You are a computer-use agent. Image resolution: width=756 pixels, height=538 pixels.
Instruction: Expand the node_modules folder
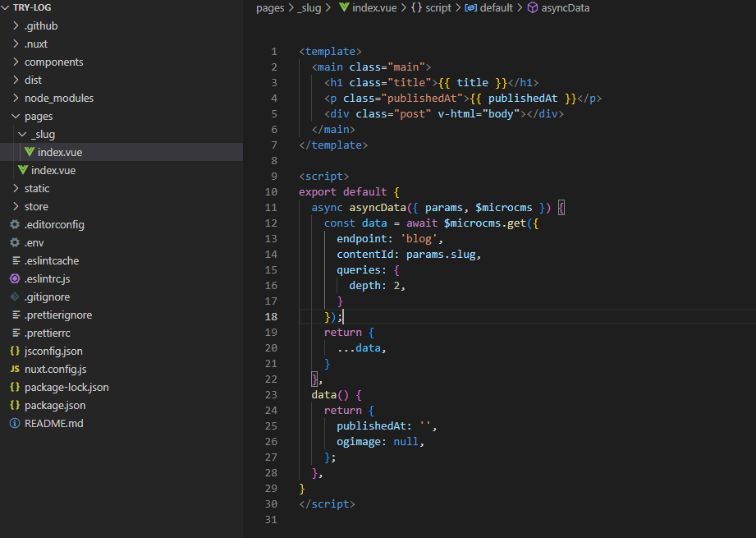pyautogui.click(x=58, y=98)
